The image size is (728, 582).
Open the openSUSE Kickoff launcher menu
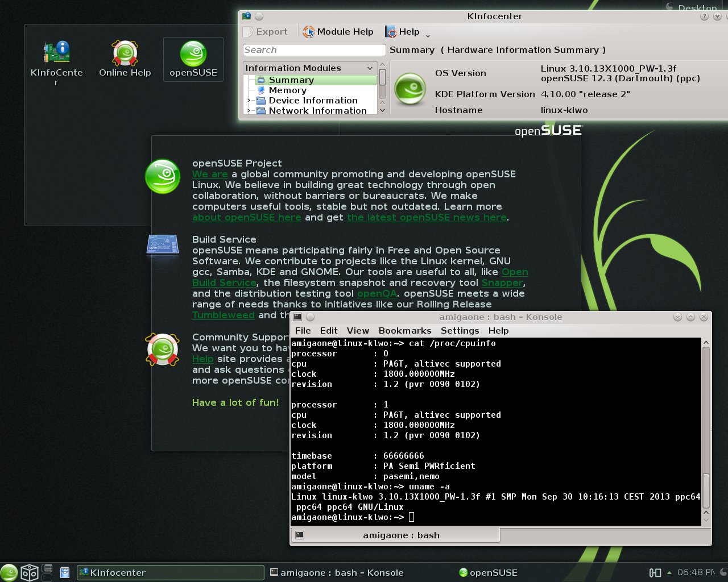pyautogui.click(x=9, y=572)
